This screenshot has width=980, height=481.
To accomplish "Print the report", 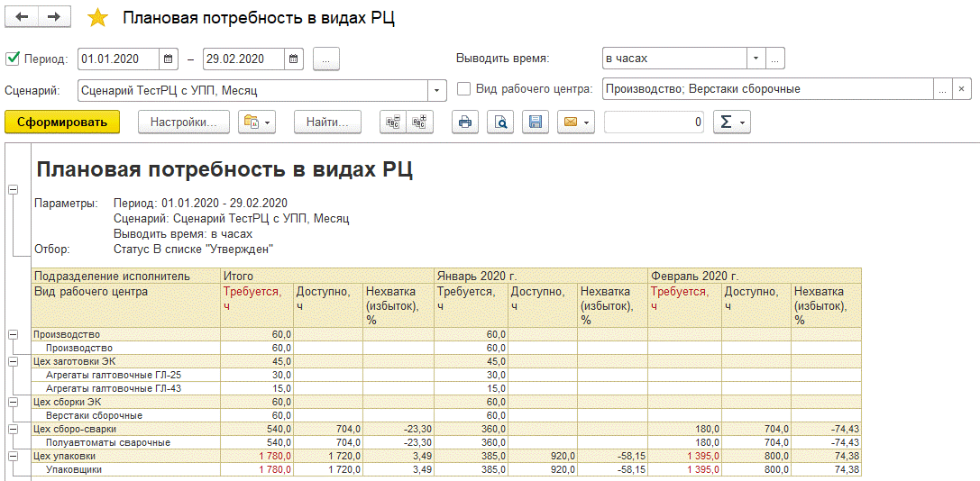I will click(x=465, y=122).
